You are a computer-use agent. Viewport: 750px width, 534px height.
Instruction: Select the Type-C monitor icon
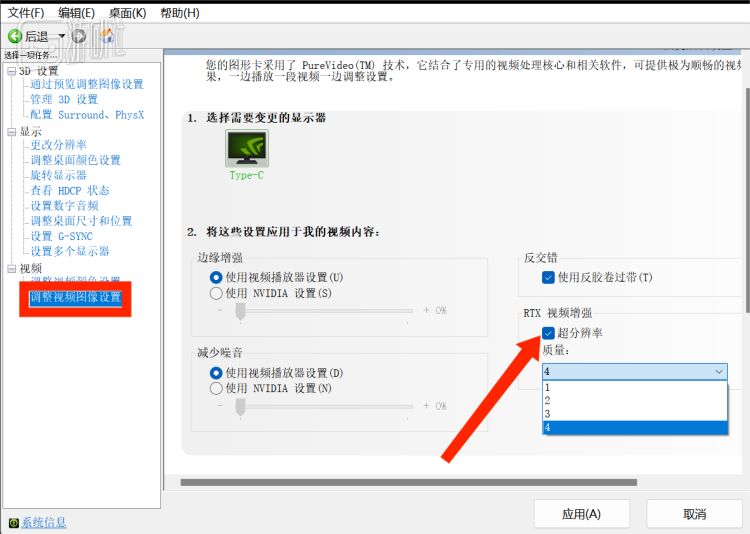pos(247,148)
